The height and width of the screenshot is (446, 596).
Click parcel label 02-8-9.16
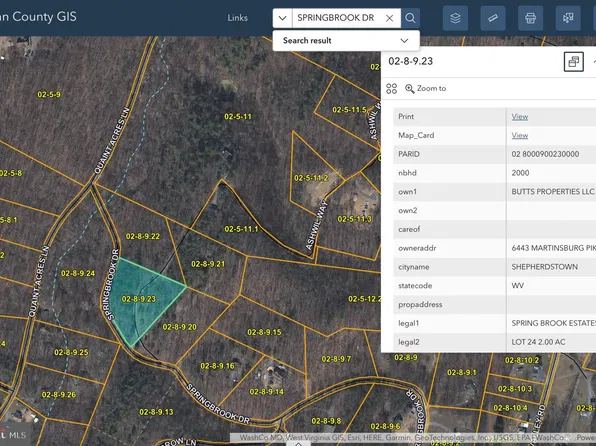click(x=217, y=366)
